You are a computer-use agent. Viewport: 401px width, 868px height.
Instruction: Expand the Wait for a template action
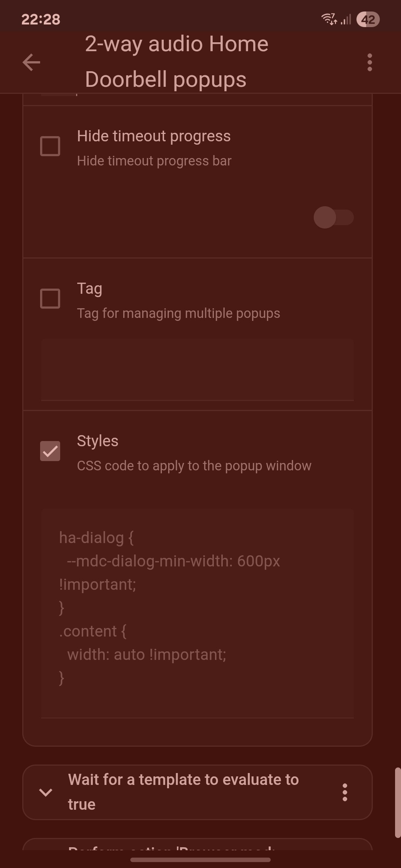click(x=46, y=792)
